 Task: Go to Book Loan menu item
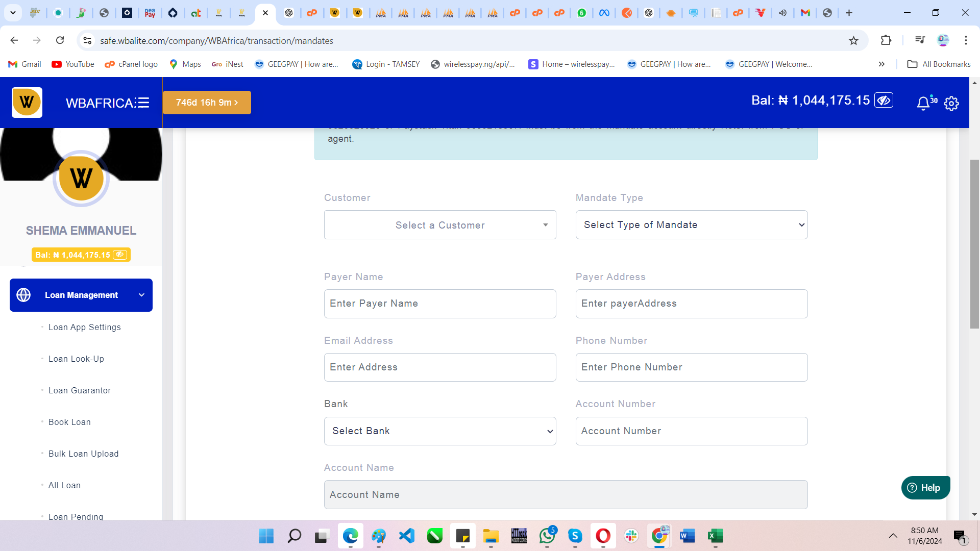69,422
